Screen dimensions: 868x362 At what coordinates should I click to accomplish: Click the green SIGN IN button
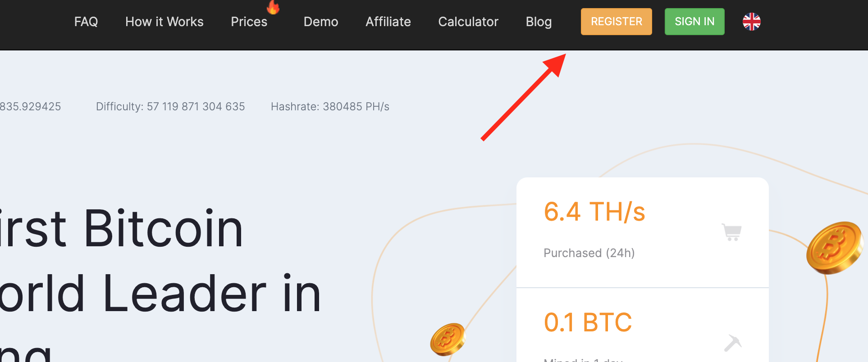tap(694, 22)
